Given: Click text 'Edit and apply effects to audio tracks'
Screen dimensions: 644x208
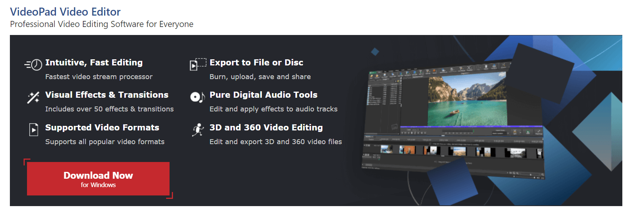Looking at the screenshot, I should (273, 109).
